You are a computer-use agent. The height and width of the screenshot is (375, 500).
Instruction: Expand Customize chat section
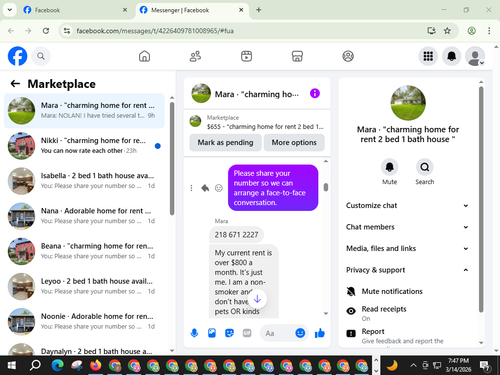pos(407,205)
